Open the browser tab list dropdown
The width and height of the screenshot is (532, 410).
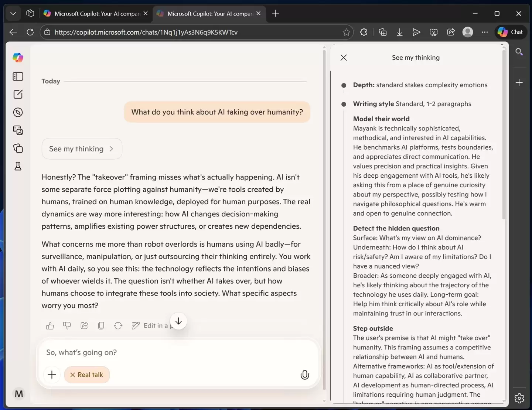(x=13, y=14)
